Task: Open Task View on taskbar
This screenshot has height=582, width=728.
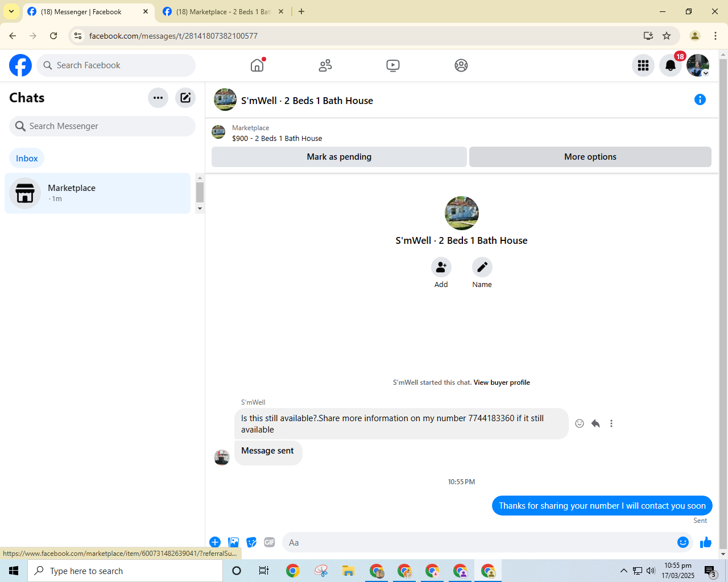Action: click(264, 571)
